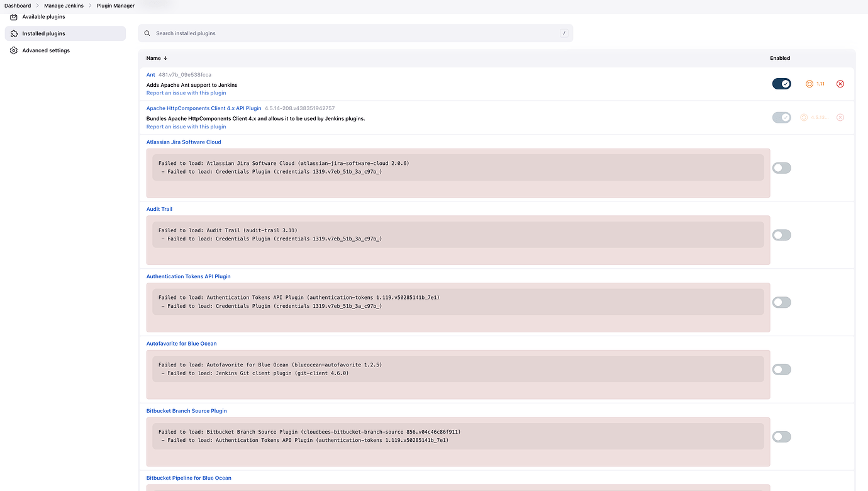Click the puzzle piece icon beside Installed plugins
The image size is (868, 491).
coord(14,33)
